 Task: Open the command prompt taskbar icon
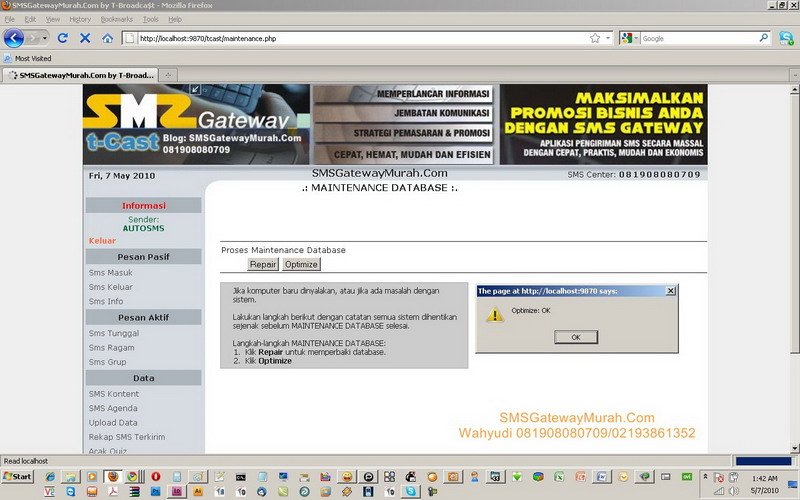click(241, 478)
